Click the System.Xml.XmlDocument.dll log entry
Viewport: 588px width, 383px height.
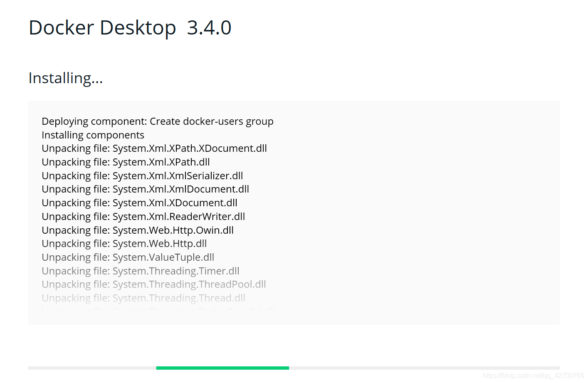(146, 189)
